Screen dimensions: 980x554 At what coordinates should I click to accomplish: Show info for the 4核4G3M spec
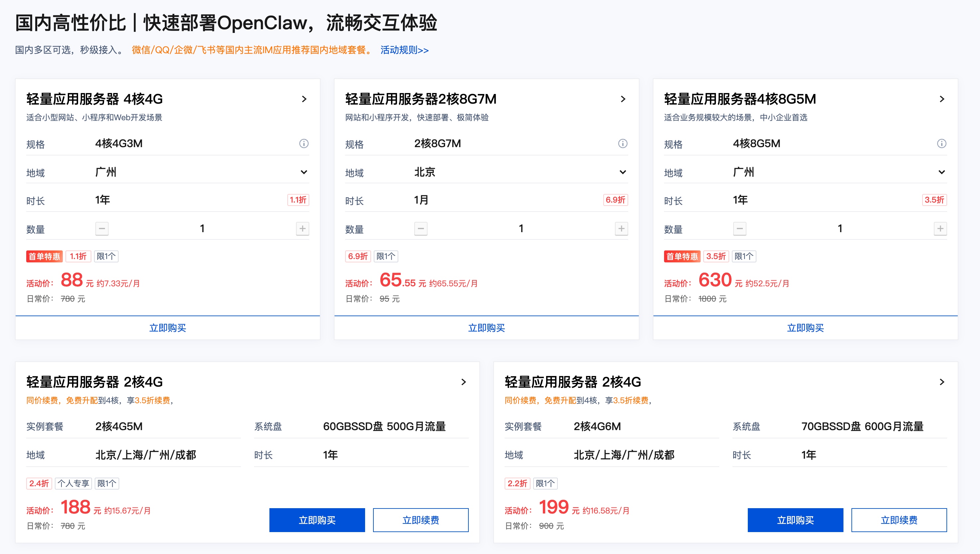[x=304, y=143]
